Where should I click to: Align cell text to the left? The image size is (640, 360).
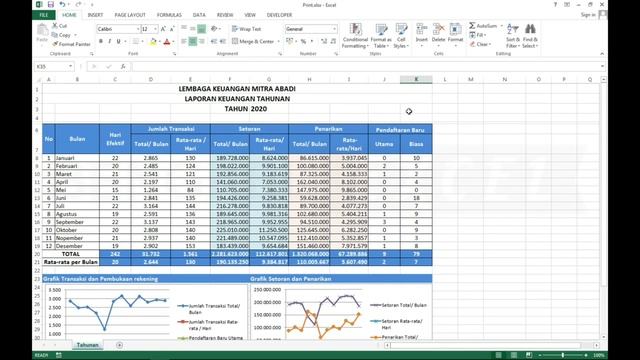click(184, 42)
